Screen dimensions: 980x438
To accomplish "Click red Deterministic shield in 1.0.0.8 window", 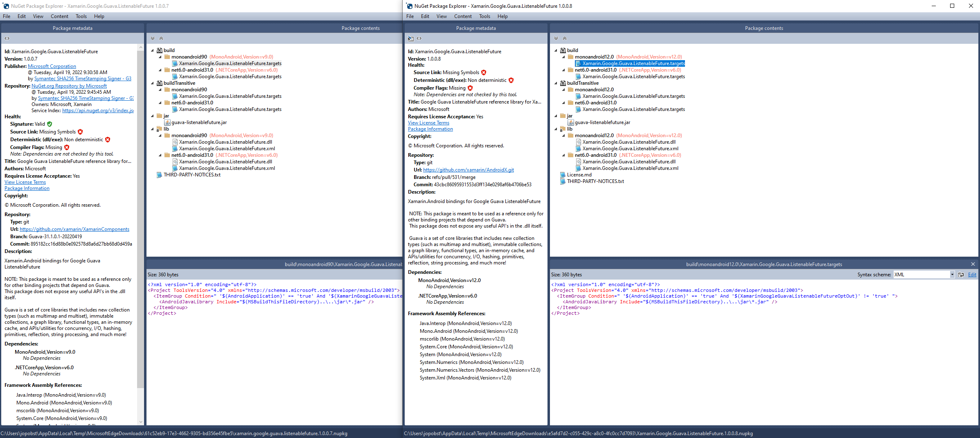I will pos(511,80).
